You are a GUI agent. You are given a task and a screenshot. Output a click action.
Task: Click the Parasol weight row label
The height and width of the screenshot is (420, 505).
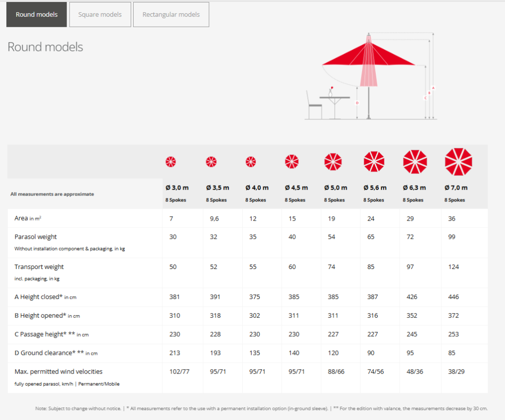(36, 237)
